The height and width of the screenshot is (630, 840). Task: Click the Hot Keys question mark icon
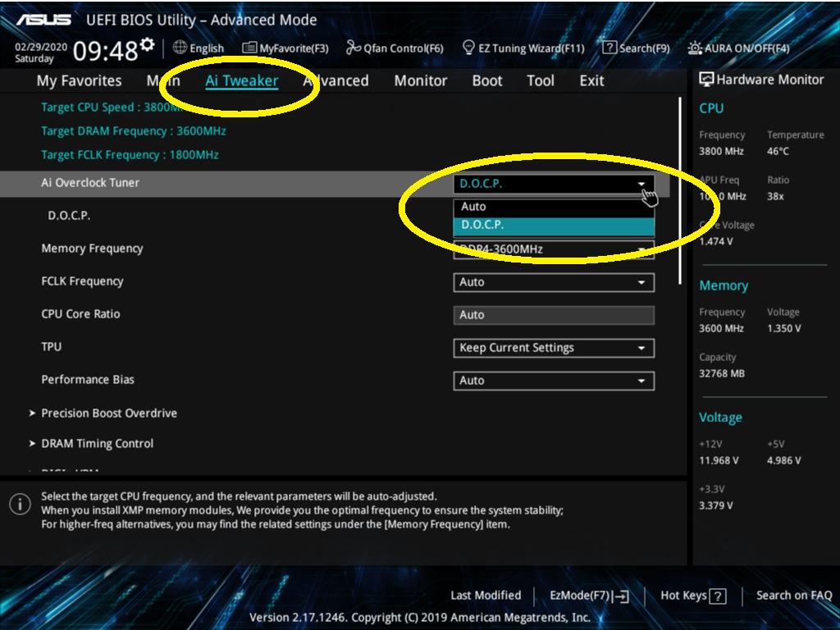717,596
